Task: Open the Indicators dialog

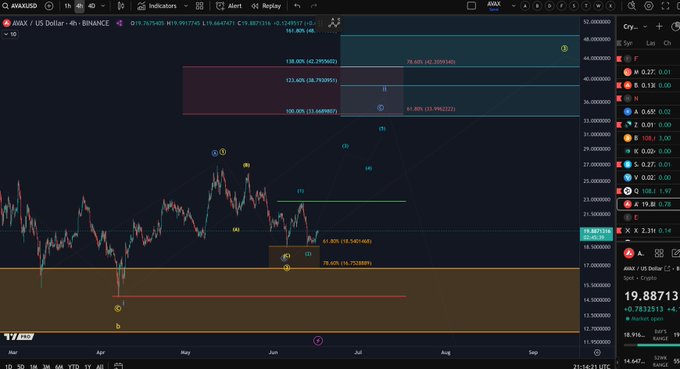Action: click(x=157, y=6)
